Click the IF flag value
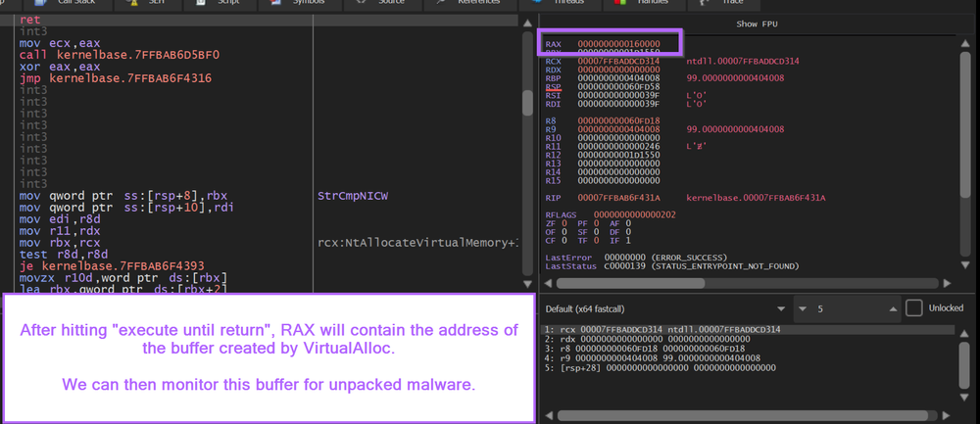The image size is (980, 424). 628,241
